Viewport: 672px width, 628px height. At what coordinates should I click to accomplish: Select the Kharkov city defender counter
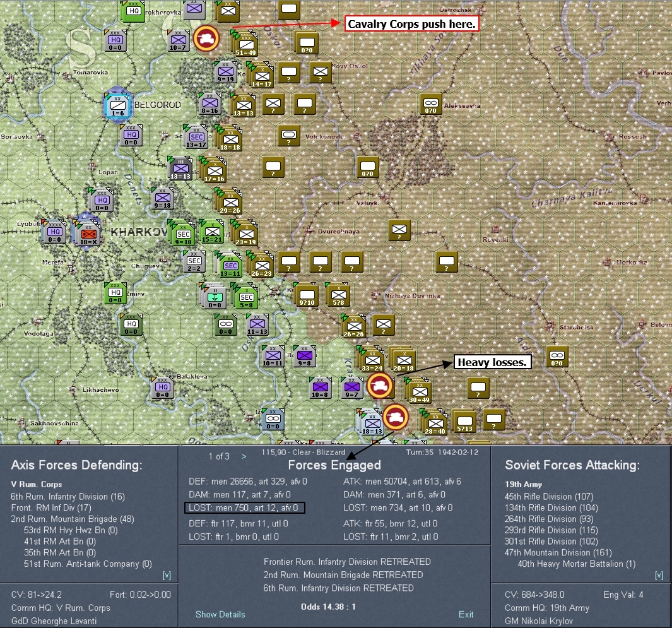[x=88, y=234]
